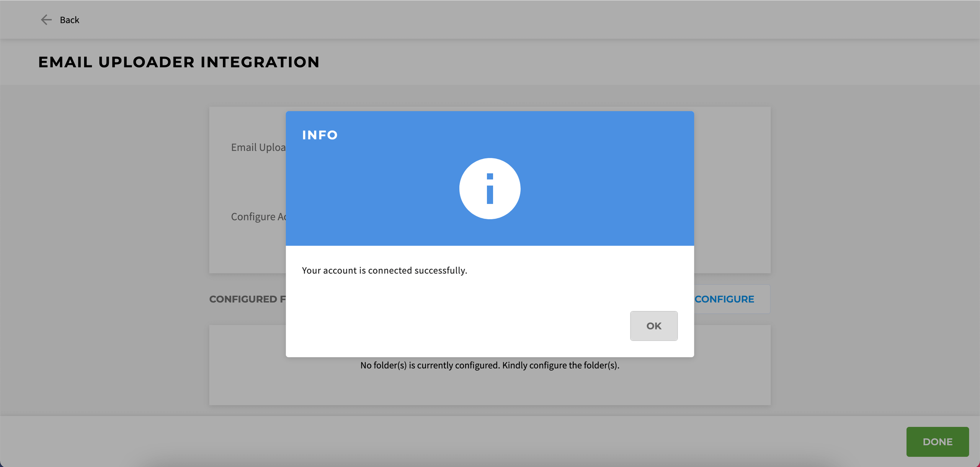Click the dimmed settings card right of dialog
This screenshot has height=467, width=980.
tap(732, 189)
